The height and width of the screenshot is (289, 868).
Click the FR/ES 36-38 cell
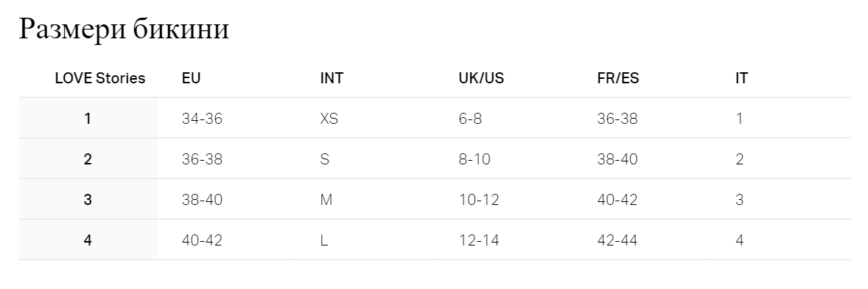click(617, 119)
